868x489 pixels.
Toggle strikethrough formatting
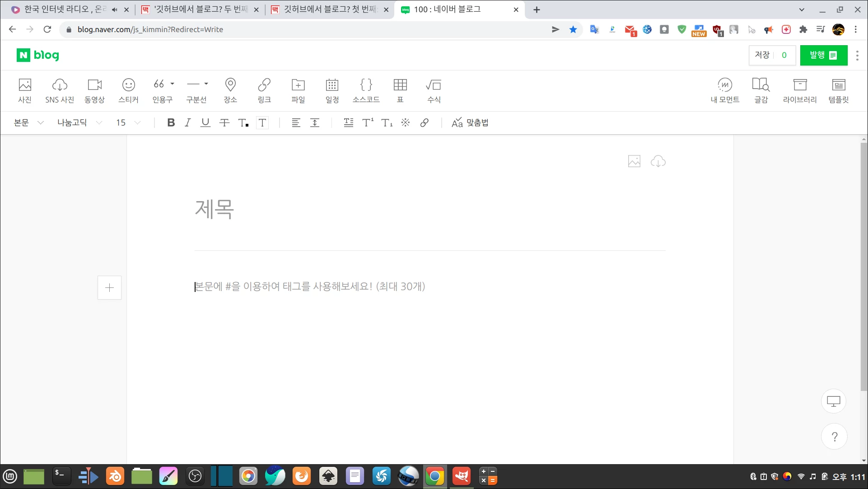tap(224, 122)
